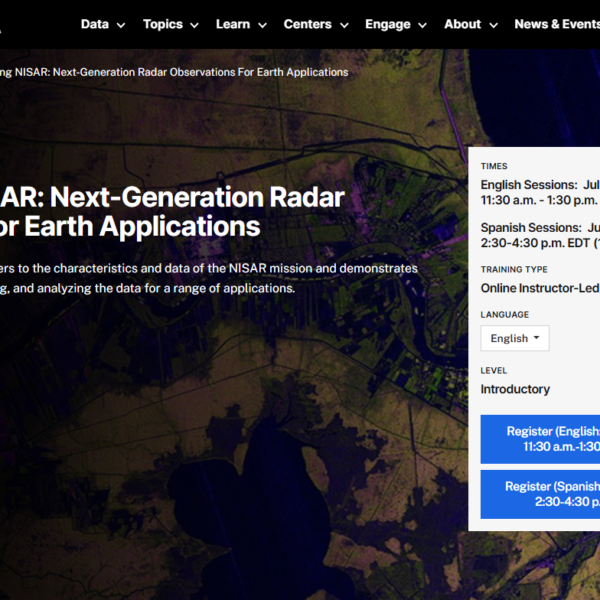The height and width of the screenshot is (600, 600).
Task: Click the 'Spanish Sessions:' times text
Action: 531,228
